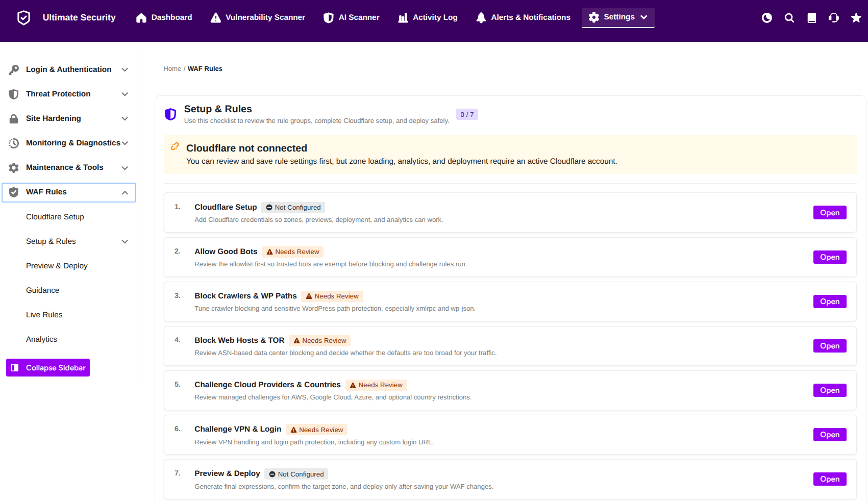The image size is (868, 502).
Task: Click Home breadcrumb link
Action: (x=172, y=69)
